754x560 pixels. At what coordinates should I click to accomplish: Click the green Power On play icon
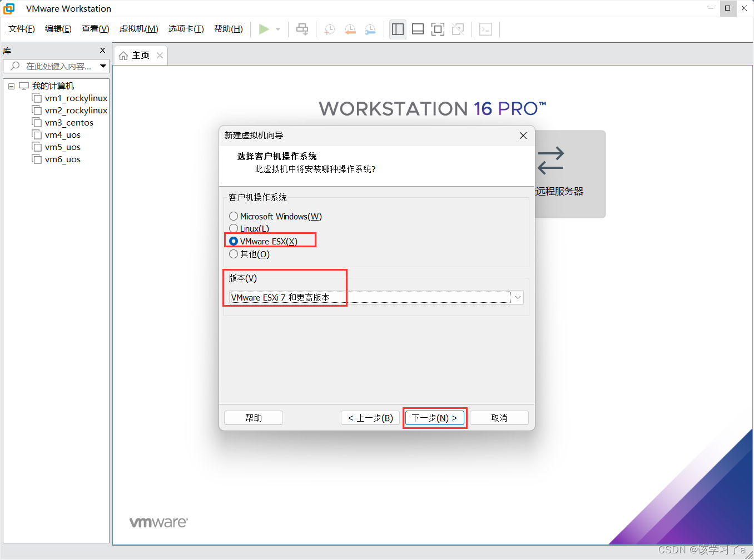point(264,29)
